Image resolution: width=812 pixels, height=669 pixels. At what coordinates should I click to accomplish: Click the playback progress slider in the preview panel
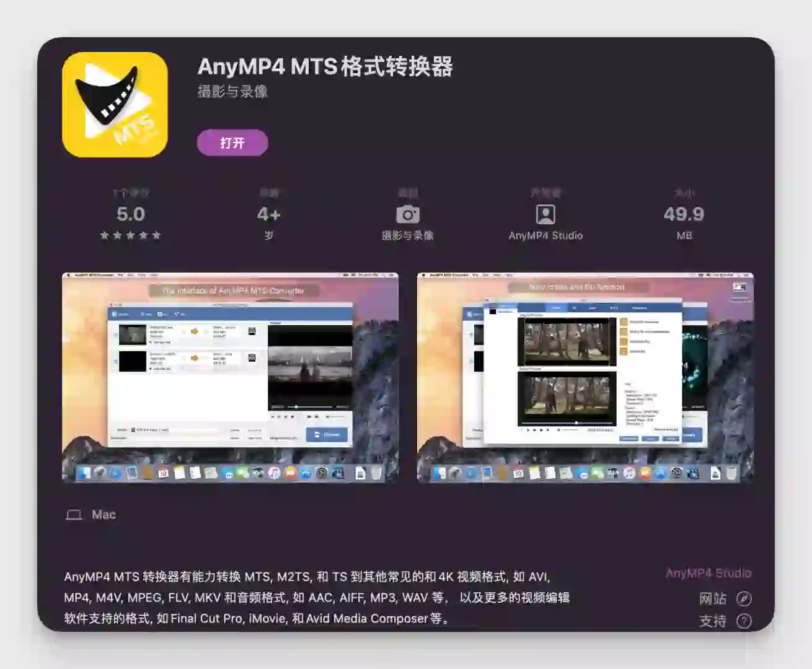coord(297,406)
